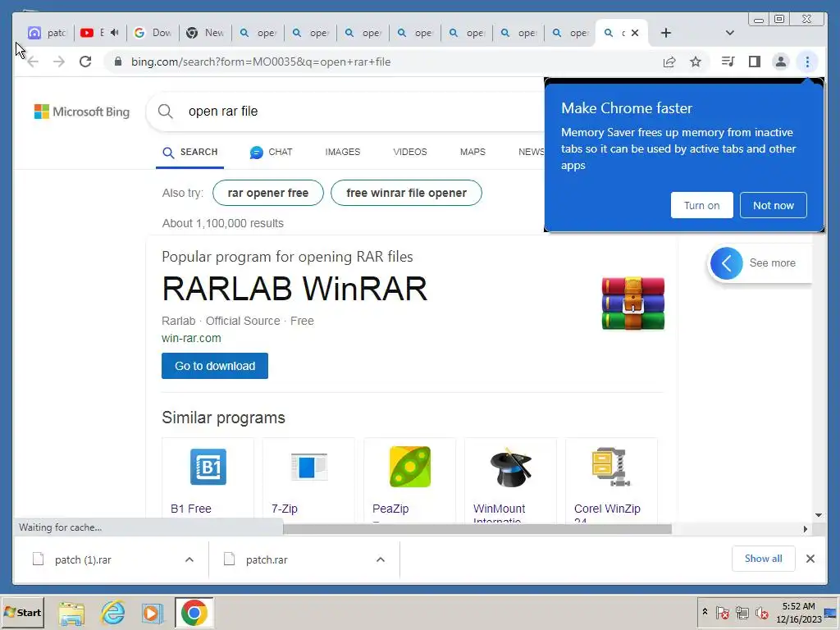This screenshot has width=840, height=630.
Task: Open the Corel WinZip program icon
Action: tap(611, 467)
